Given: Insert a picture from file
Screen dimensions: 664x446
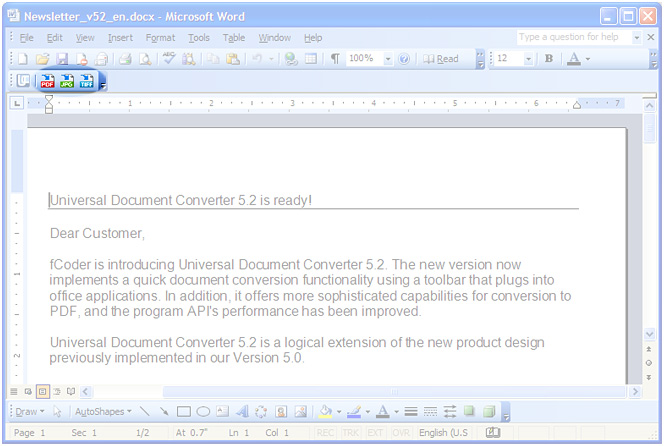Looking at the screenshot, I should coord(301,411).
